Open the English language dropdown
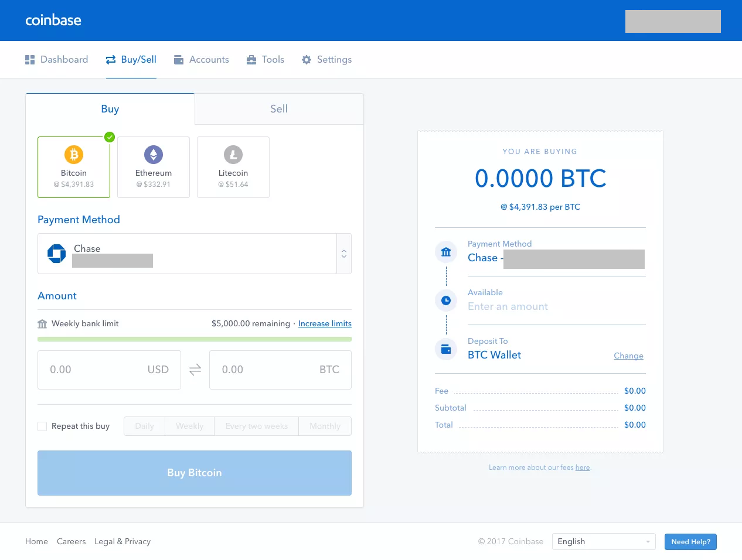Screen dimensions: 742x560 (604, 541)
